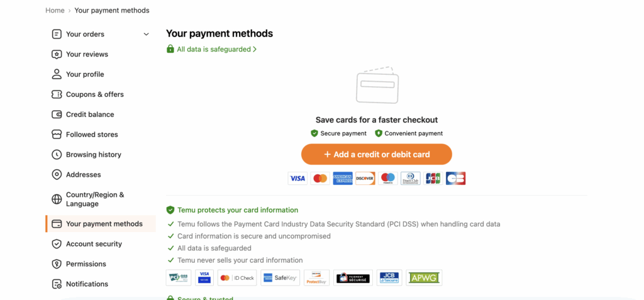Screen dimensions: 644x300
Task: Select Account security menu item
Action: click(94, 244)
